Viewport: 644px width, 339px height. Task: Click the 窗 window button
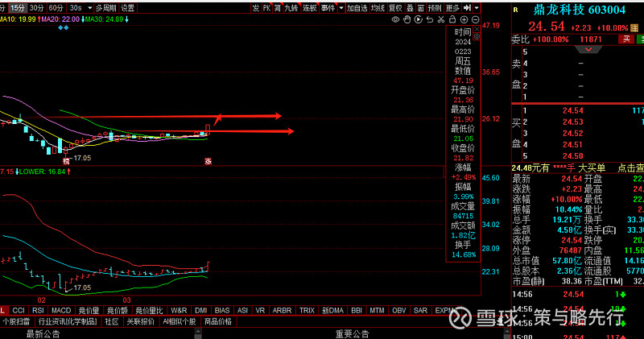click(421, 8)
